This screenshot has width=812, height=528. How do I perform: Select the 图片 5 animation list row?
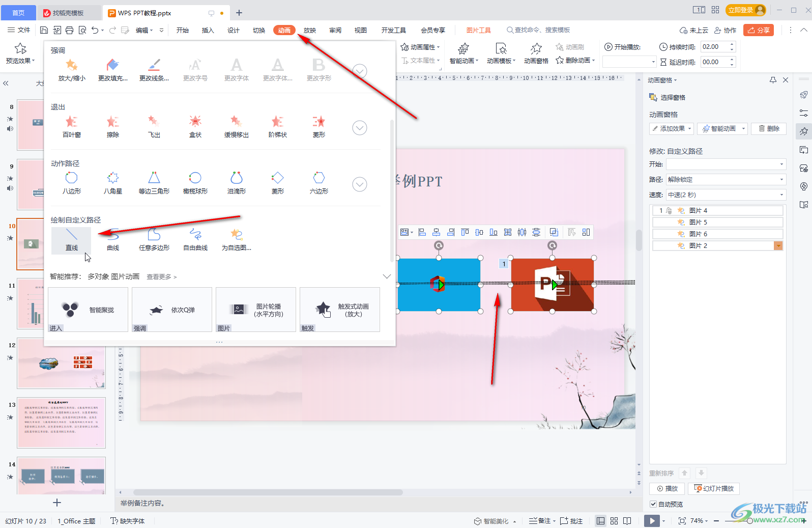pyautogui.click(x=717, y=222)
